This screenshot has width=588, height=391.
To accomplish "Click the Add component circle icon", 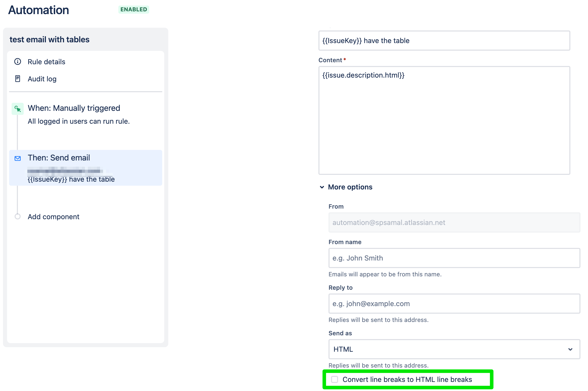I will (x=18, y=216).
